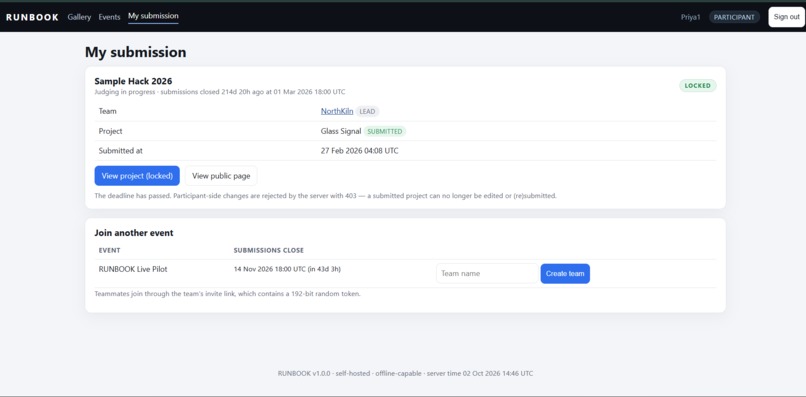Focus the Team name input field

coord(487,274)
